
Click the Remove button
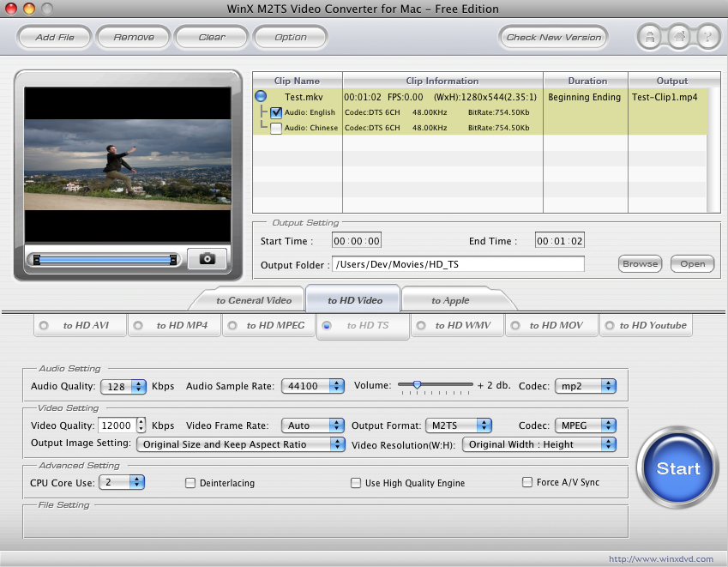[134, 37]
